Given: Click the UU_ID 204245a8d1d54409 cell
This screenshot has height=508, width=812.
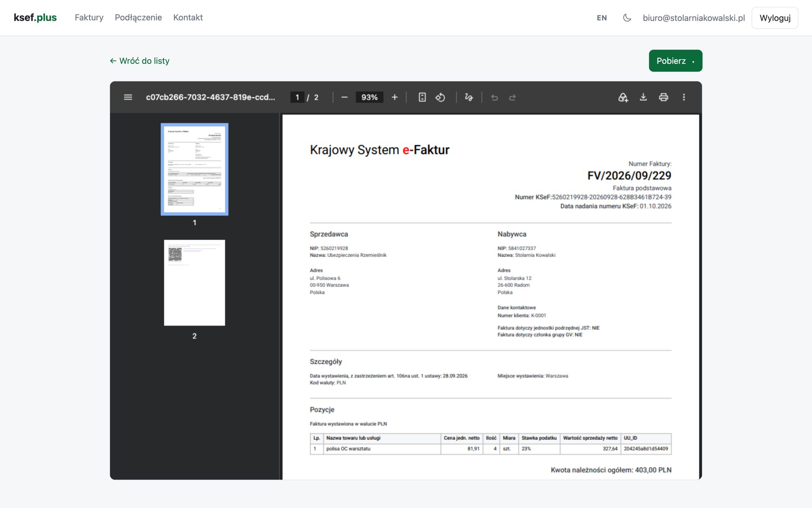Looking at the screenshot, I should [646, 449].
